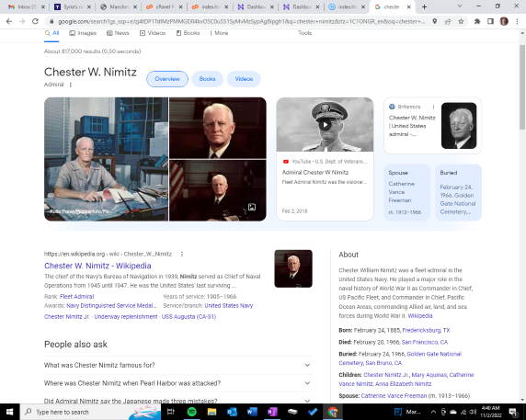Open the San Francisco, CA link

point(425,342)
